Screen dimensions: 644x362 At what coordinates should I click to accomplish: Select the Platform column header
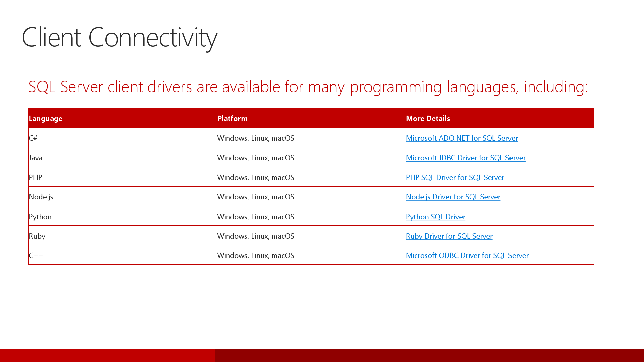[x=232, y=118]
